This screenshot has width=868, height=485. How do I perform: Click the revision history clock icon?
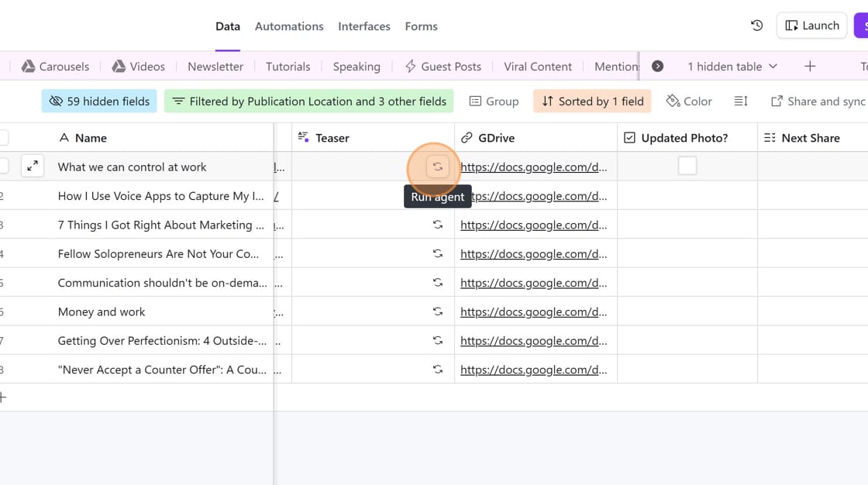pyautogui.click(x=756, y=26)
